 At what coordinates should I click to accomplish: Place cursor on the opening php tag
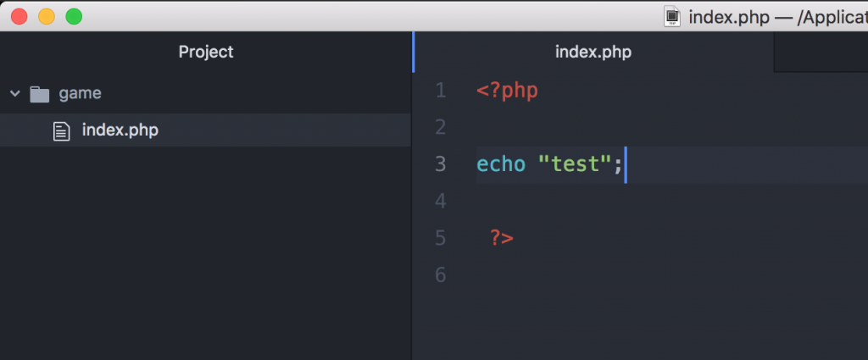[x=507, y=91]
